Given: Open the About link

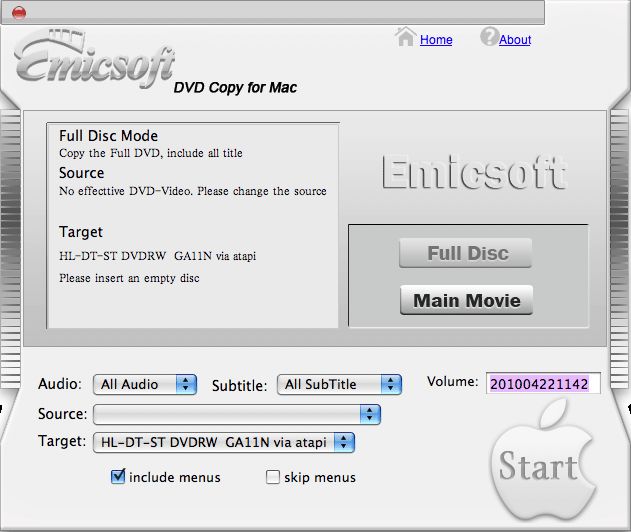Looking at the screenshot, I should 515,40.
